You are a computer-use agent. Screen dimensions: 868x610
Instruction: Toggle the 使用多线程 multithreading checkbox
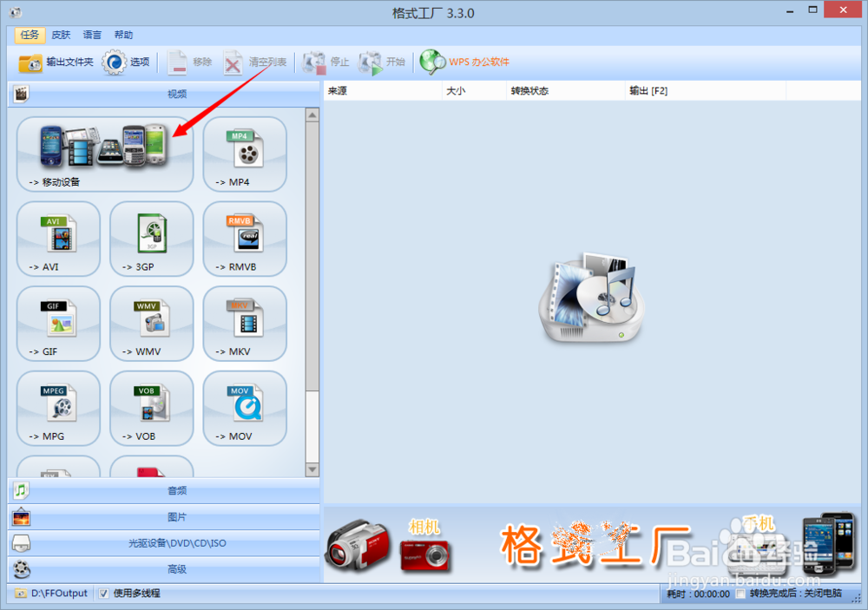coord(103,594)
